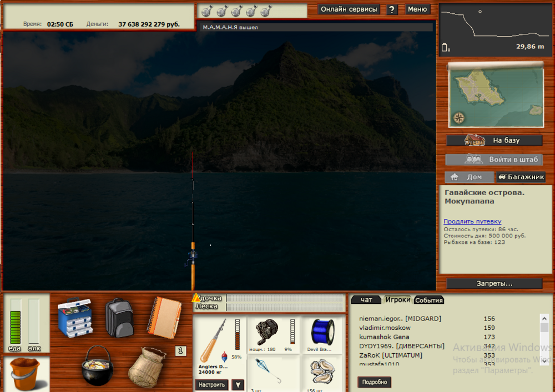Click the fishing rod in the water
Screen dimensions: 555x392
[x=193, y=221]
